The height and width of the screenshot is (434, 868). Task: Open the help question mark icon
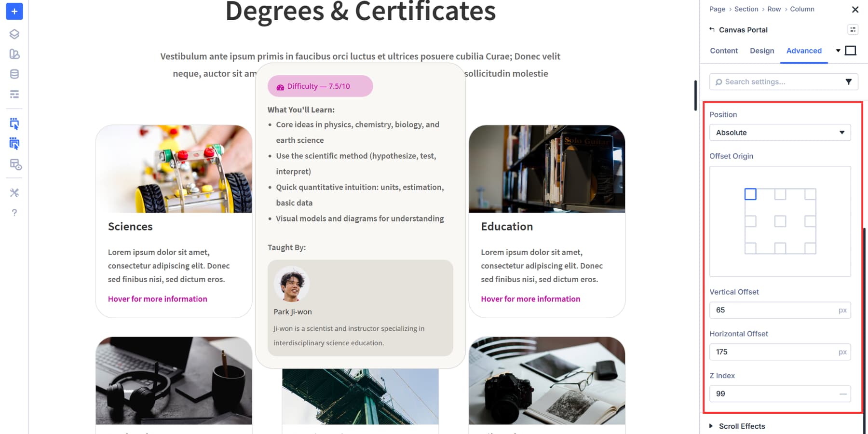coord(14,213)
